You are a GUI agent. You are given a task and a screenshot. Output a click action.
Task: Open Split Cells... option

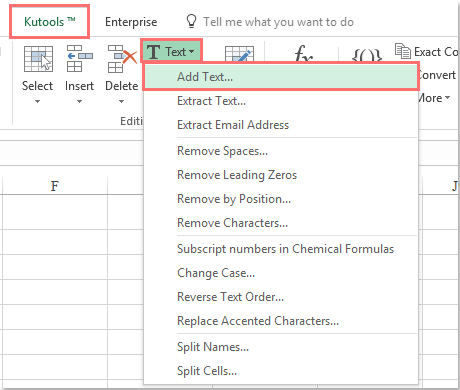click(281, 371)
